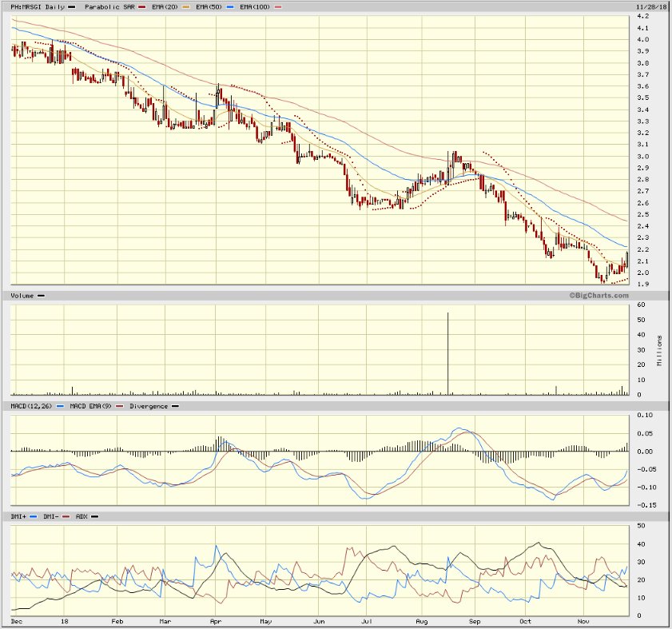Click the 3.6 price axis label

pos(643,86)
